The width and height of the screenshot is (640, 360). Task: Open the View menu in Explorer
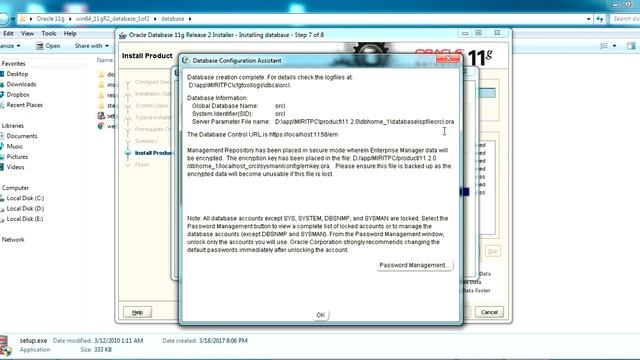pyautogui.click(x=27, y=33)
